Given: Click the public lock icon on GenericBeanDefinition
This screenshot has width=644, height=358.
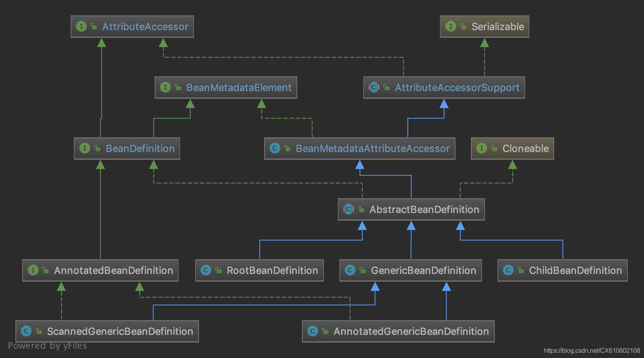Looking at the screenshot, I should click(362, 270).
